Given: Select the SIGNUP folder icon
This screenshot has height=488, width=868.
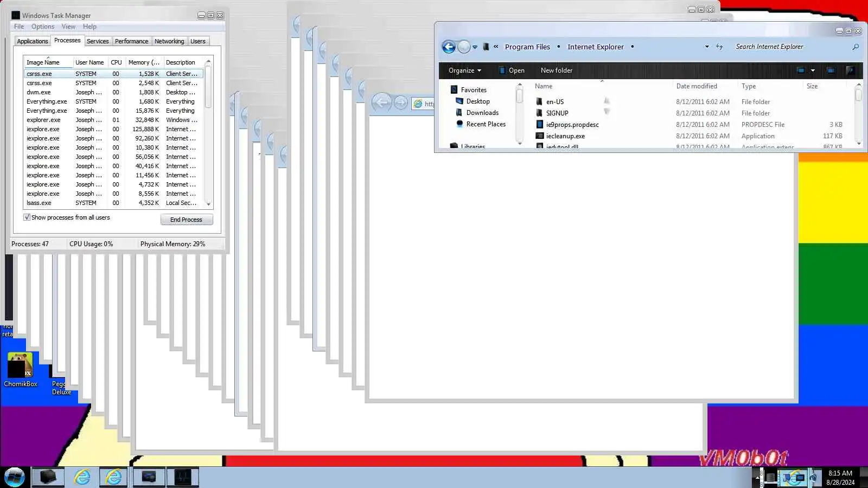Looking at the screenshot, I should (x=539, y=113).
